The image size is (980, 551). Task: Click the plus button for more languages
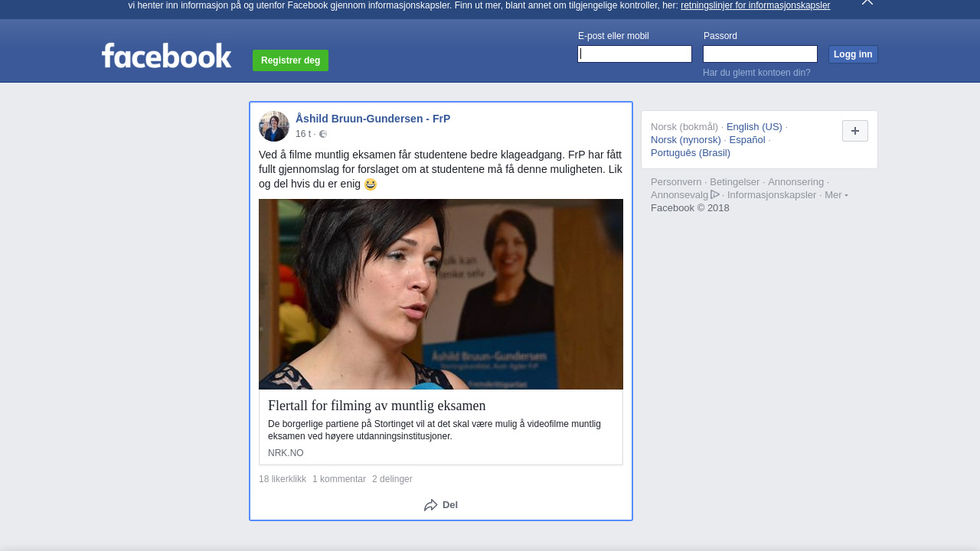tap(855, 131)
